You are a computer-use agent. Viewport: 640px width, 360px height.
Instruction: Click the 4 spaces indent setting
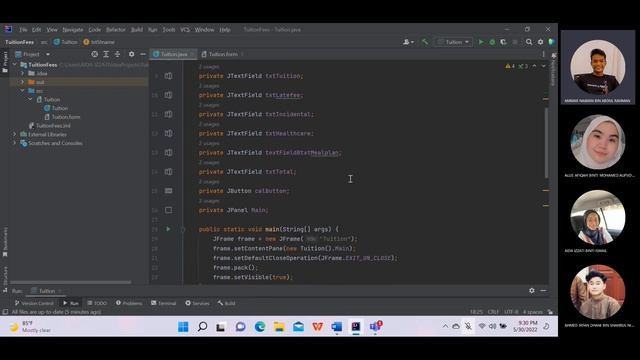[533, 312]
